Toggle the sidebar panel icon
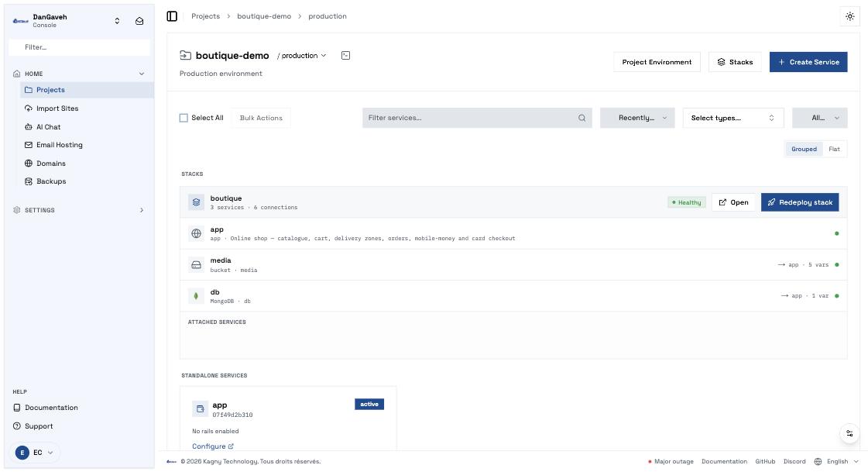 (x=172, y=16)
